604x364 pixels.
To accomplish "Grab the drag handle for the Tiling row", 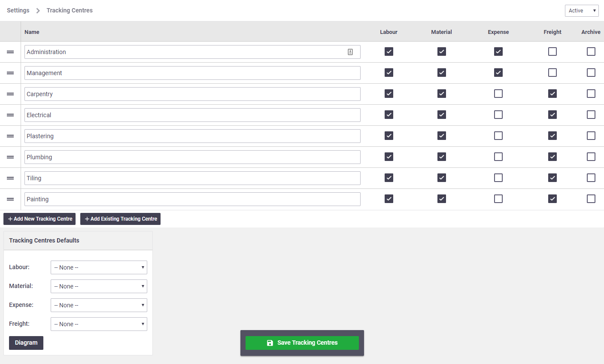I will [x=10, y=178].
